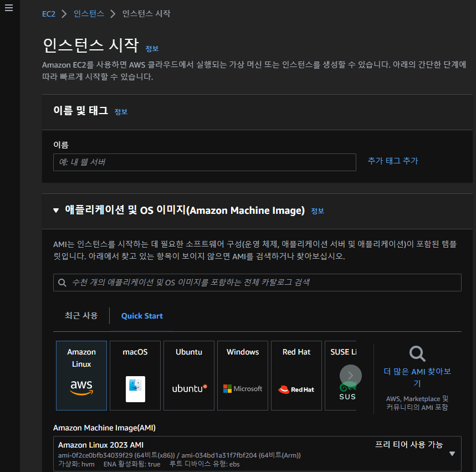Click the 이름 input field
The image size is (476, 472).
tap(204, 162)
